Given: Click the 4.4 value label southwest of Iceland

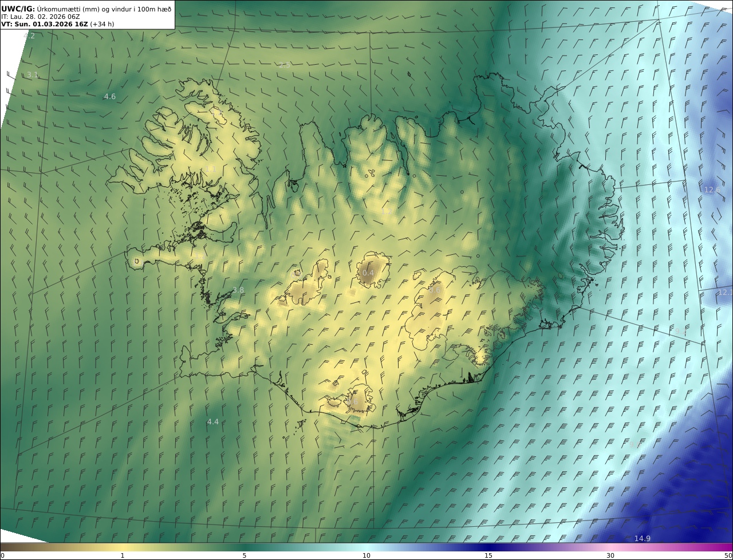Looking at the screenshot, I should (x=212, y=421).
